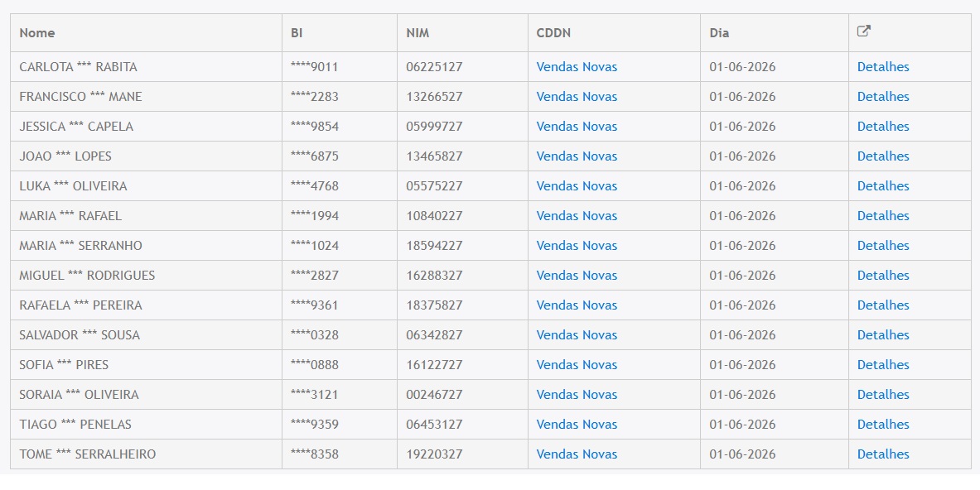Image resolution: width=980 pixels, height=490 pixels.
Task: Click Vendas Novas for Salvador Sousa
Action: (577, 335)
